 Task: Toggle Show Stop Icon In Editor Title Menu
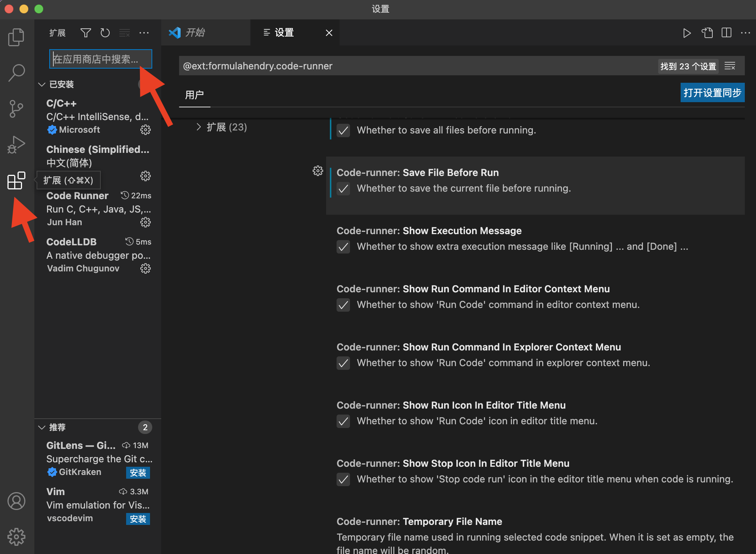[343, 479]
